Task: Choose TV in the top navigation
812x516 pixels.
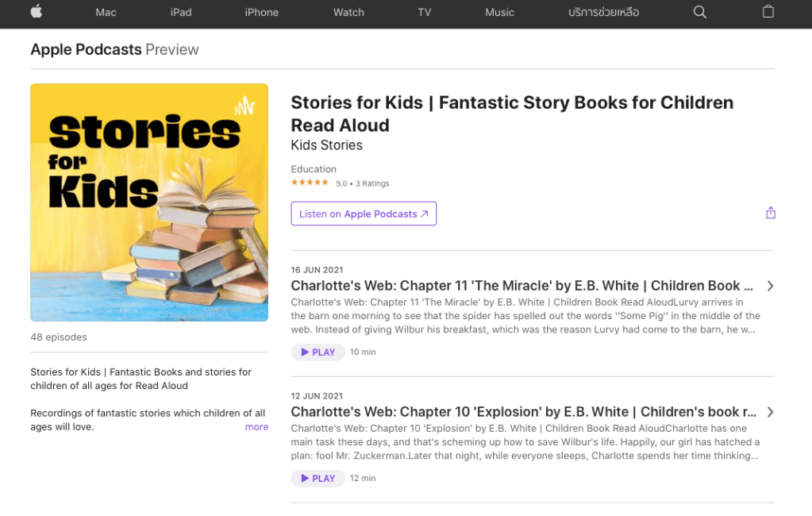Action: (425, 12)
